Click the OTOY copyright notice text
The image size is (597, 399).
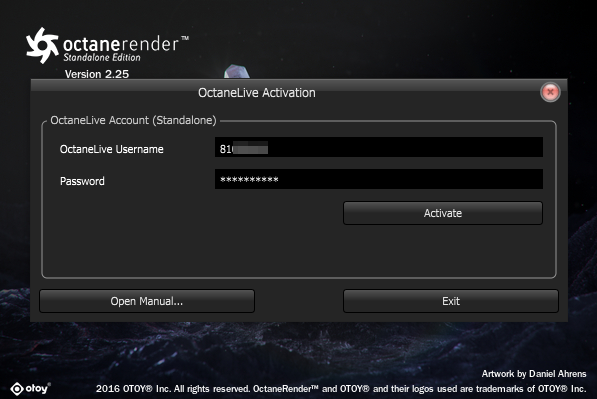point(341,389)
